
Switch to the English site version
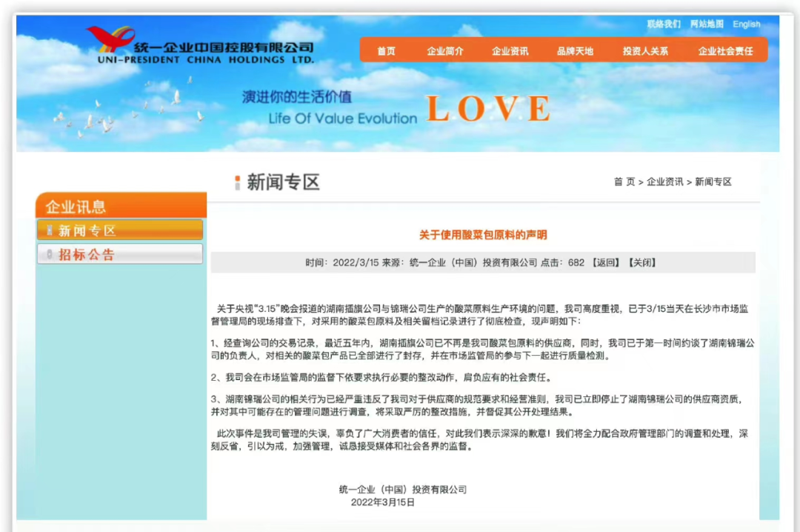747,24
